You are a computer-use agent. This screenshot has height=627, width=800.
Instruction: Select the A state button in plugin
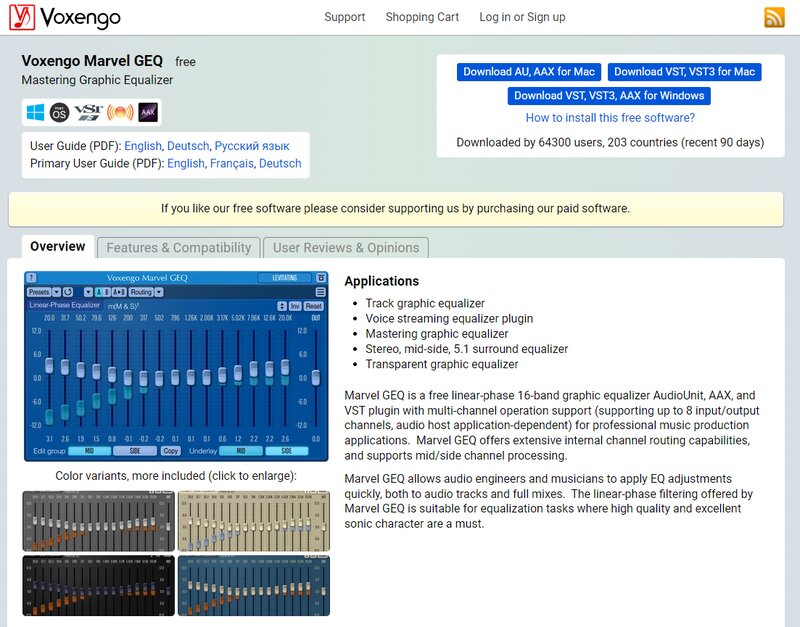coord(99,292)
